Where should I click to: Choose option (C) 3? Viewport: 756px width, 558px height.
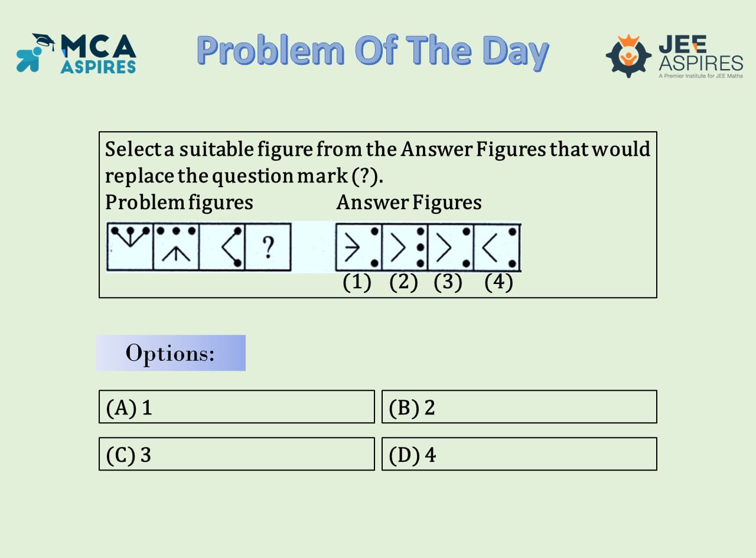(x=236, y=454)
